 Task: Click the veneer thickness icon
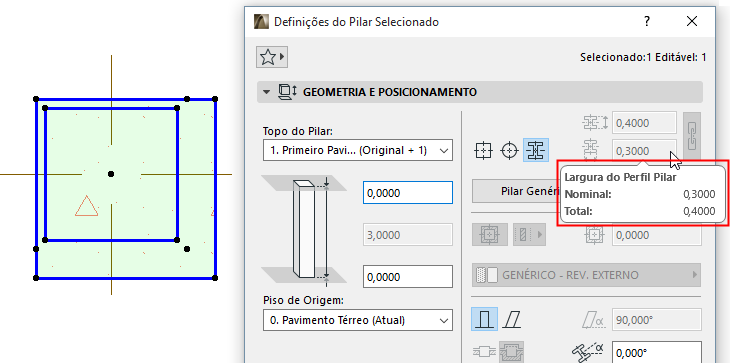coord(595,235)
